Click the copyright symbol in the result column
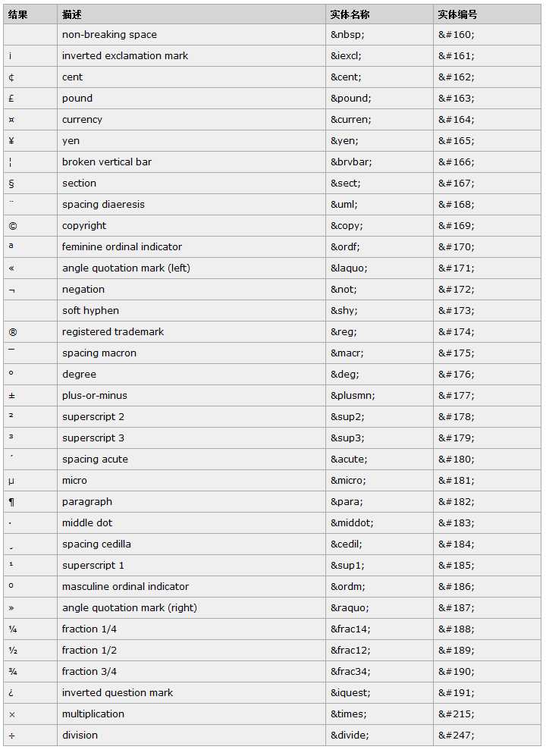 pos(13,226)
